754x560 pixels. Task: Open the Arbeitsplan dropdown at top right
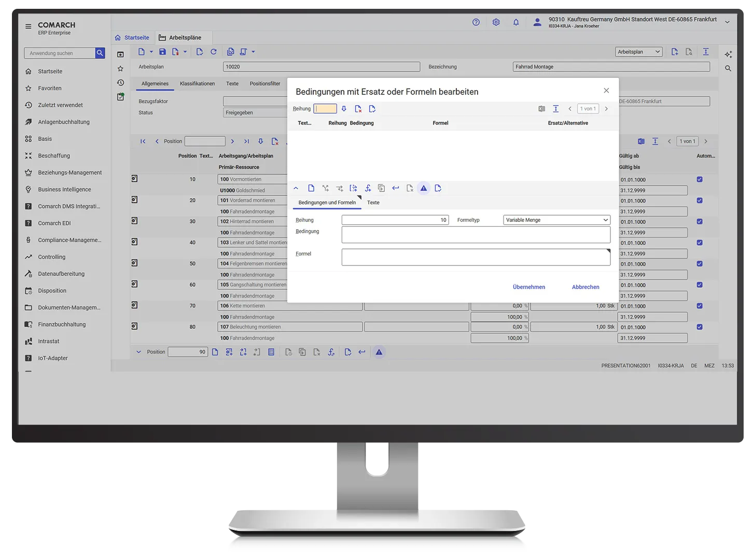[x=638, y=52]
